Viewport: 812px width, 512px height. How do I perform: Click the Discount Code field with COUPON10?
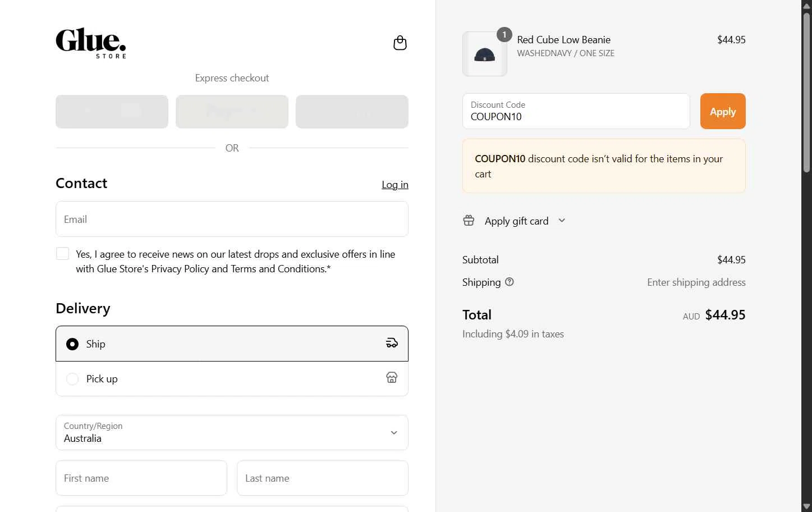(576, 111)
